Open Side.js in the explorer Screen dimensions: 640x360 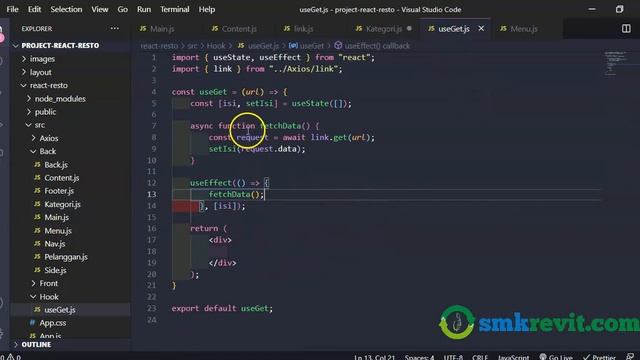pos(55,270)
